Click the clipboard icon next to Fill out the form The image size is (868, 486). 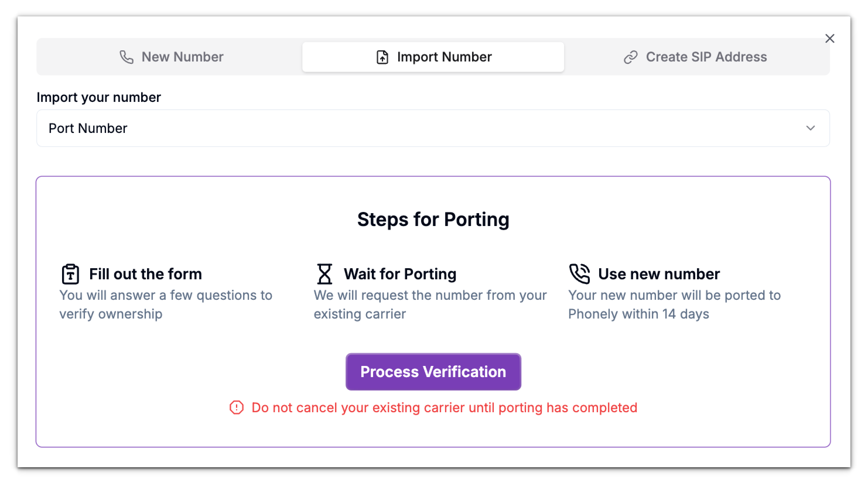(70, 274)
